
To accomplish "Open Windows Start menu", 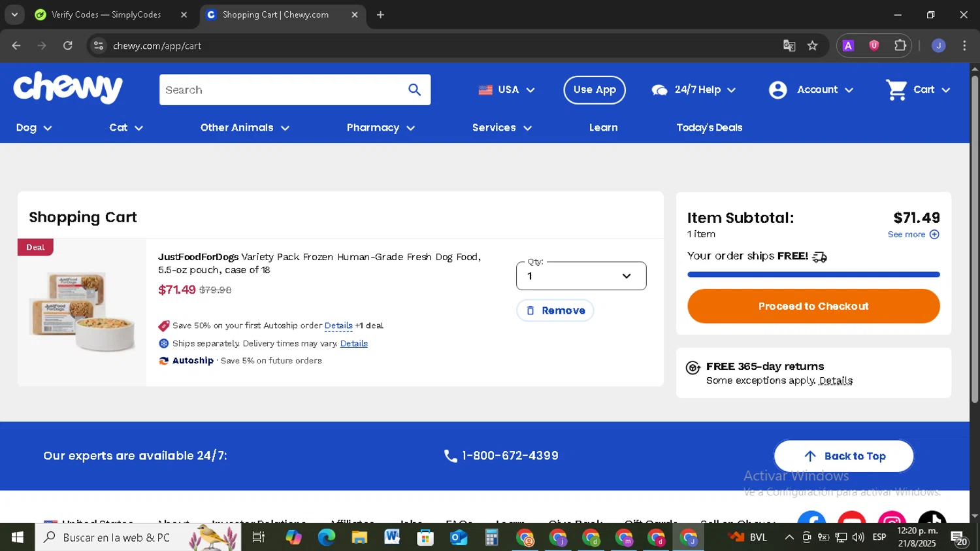I will point(18,537).
